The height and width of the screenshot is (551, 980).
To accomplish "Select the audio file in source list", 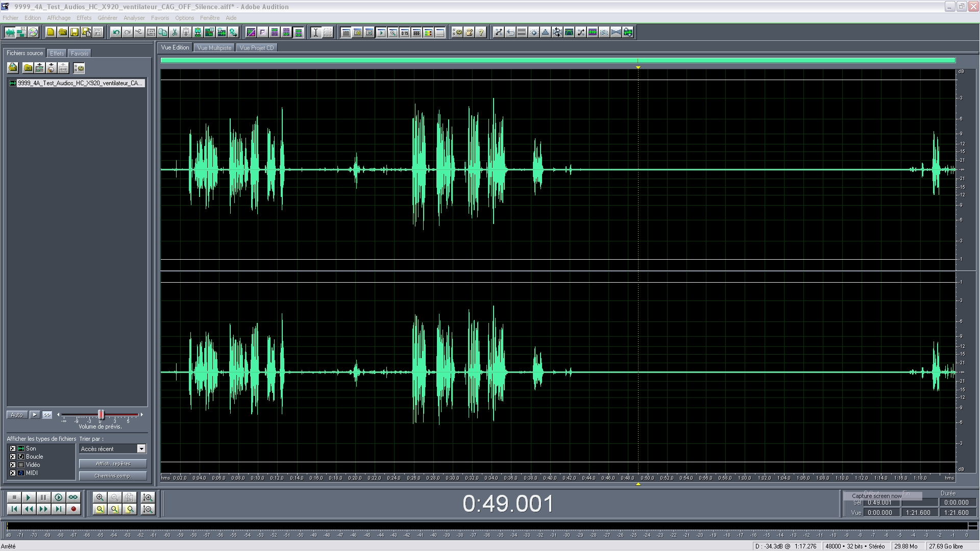I will [79, 83].
